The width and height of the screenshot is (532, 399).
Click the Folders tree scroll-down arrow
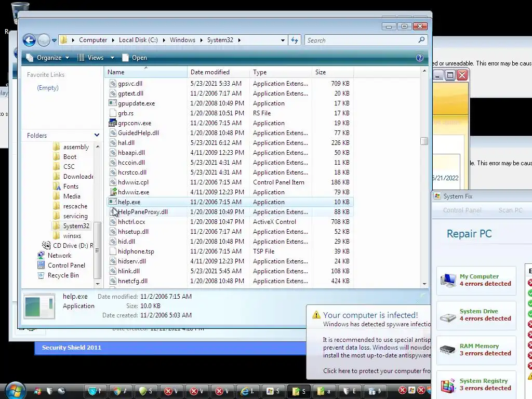tap(98, 284)
